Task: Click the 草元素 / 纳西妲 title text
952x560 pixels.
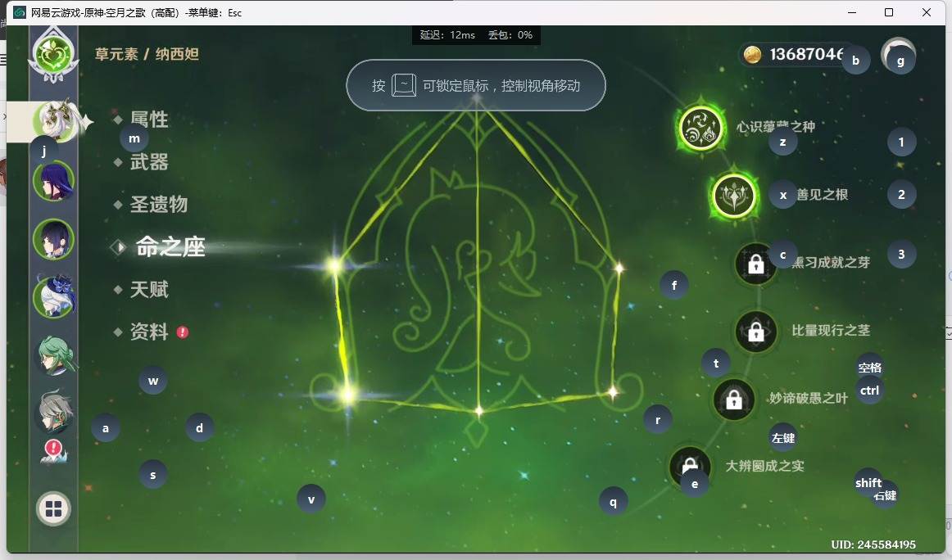Action: 147,54
